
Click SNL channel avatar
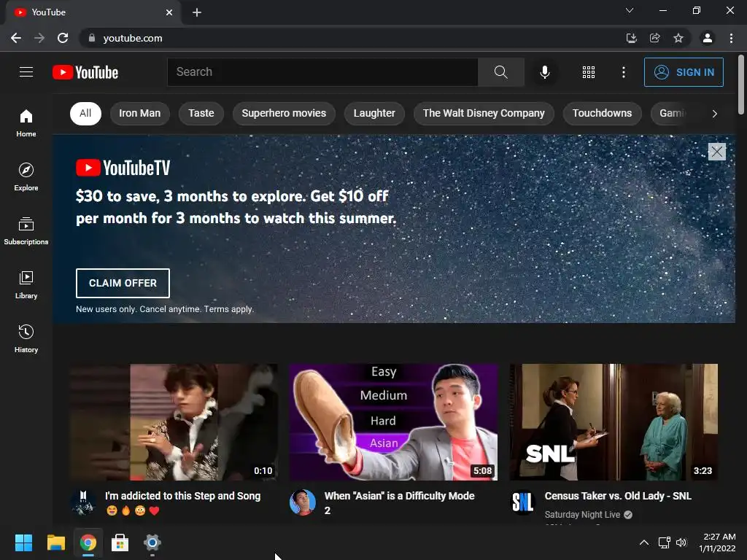pyautogui.click(x=522, y=502)
